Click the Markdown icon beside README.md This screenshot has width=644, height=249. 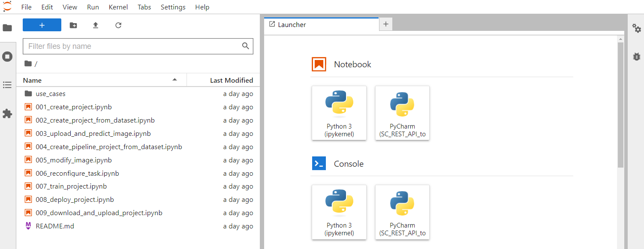[28, 226]
